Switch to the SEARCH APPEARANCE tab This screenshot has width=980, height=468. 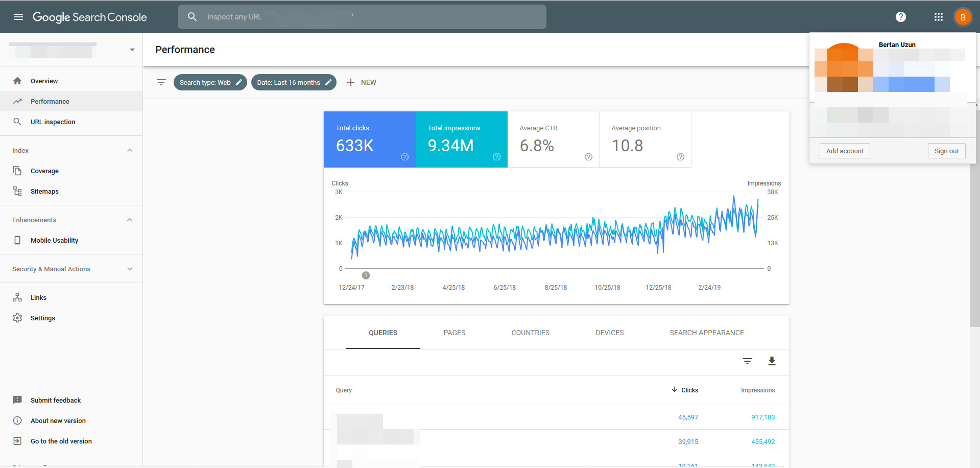click(707, 333)
